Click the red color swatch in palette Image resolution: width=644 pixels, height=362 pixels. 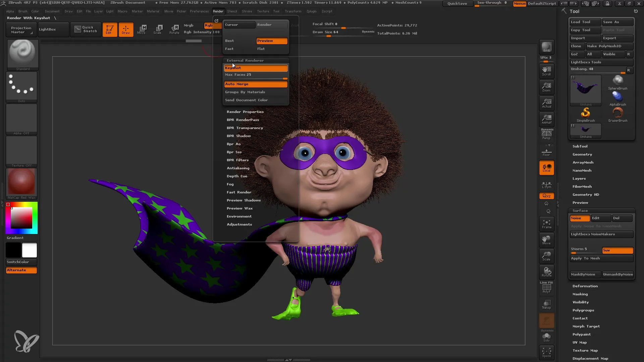point(8,205)
